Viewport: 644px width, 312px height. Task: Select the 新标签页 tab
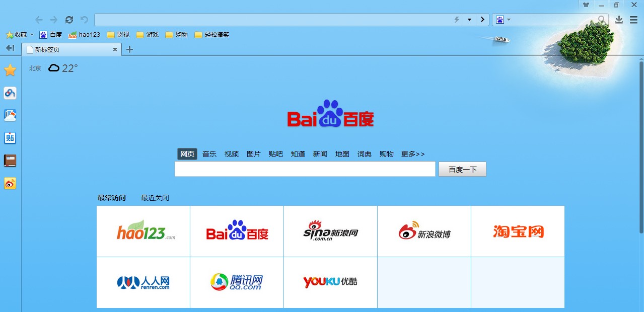(x=71, y=49)
